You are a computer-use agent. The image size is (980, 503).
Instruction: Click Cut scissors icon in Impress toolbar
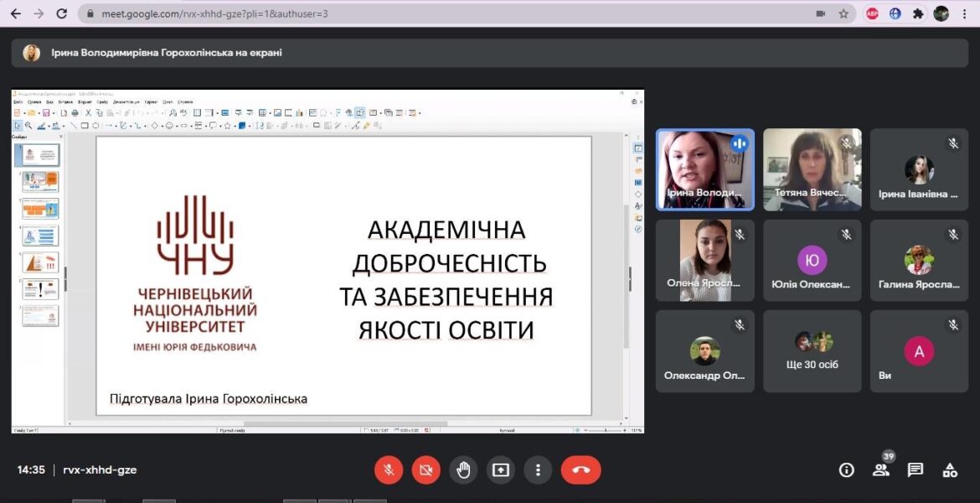pyautogui.click(x=88, y=113)
